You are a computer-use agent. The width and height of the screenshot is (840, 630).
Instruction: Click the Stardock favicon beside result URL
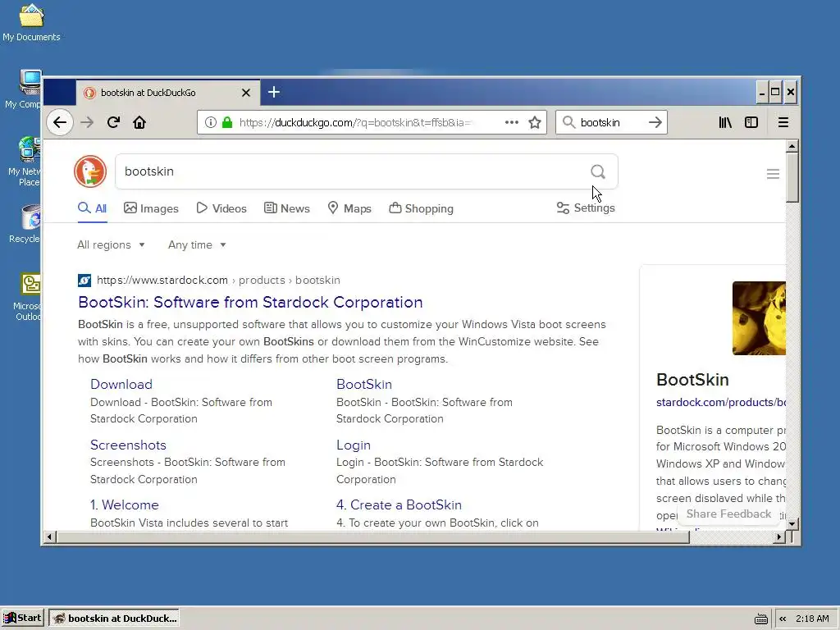[x=84, y=281]
